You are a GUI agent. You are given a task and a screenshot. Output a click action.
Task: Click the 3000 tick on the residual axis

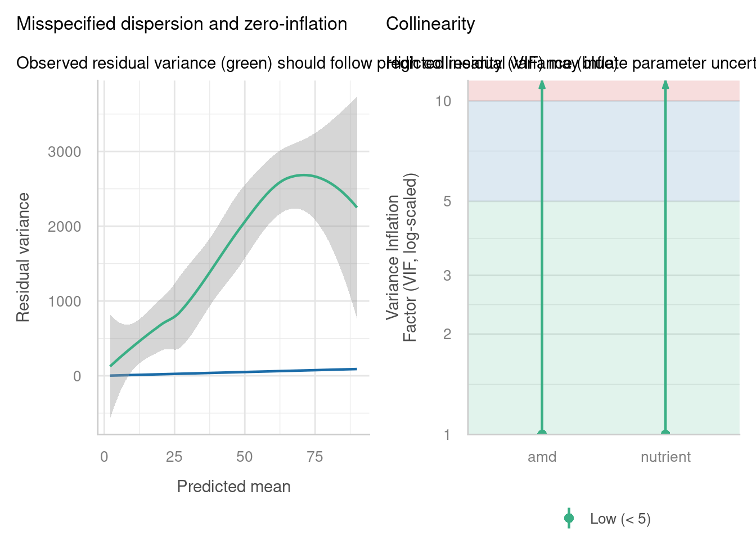pyautogui.click(x=64, y=152)
